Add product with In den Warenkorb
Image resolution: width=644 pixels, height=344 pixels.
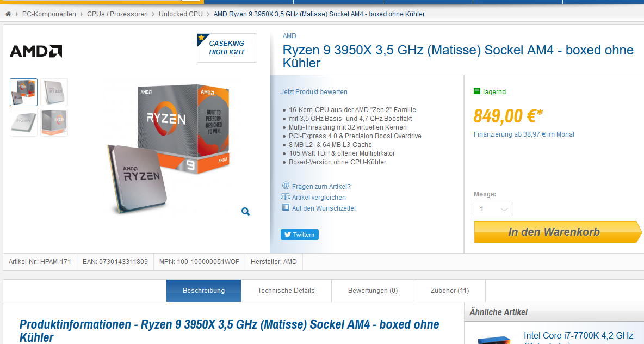557,232
